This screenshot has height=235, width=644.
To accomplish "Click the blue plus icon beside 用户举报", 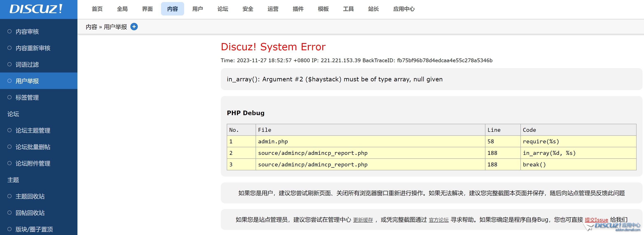I will pos(134,27).
